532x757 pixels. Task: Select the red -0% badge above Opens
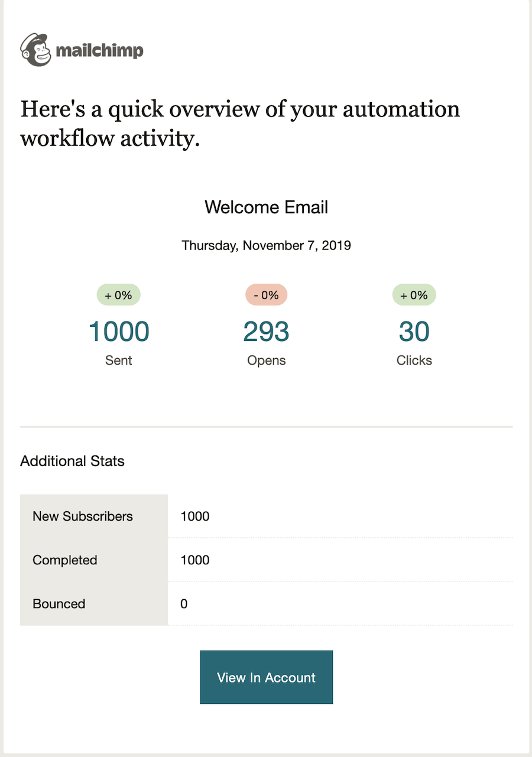click(266, 294)
